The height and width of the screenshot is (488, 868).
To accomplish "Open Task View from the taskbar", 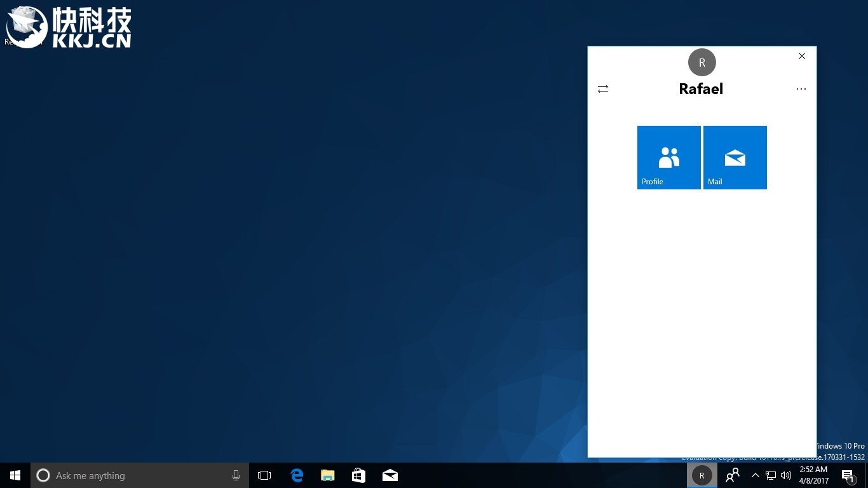I will (x=264, y=475).
